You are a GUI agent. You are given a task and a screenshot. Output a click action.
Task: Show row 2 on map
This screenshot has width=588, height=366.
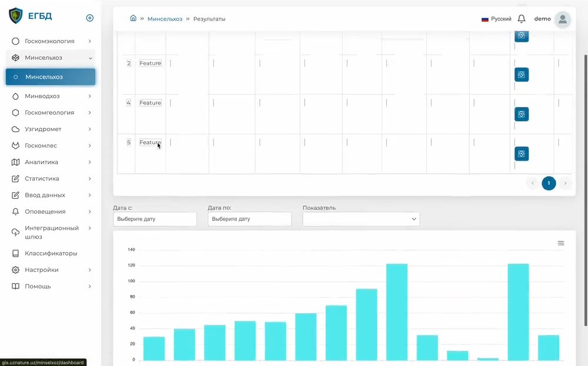click(x=521, y=75)
